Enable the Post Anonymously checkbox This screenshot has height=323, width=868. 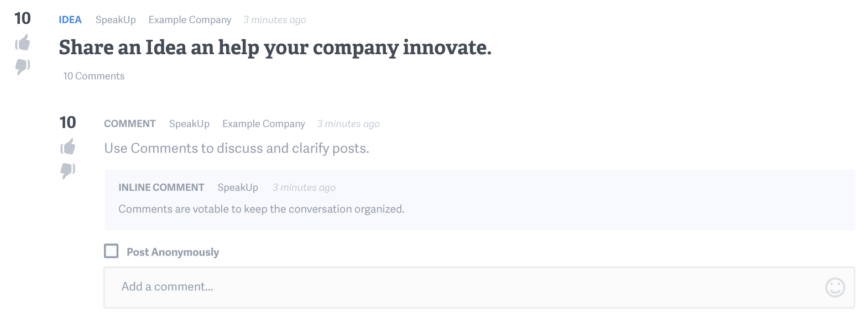[111, 251]
